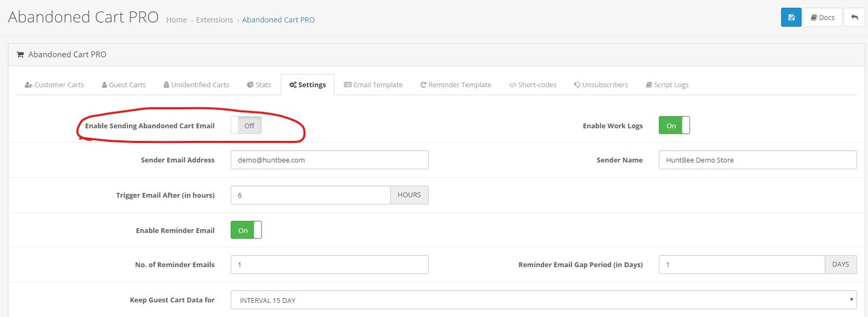Show the Unsubscribers tab
The height and width of the screenshot is (317, 868).
coord(601,85)
